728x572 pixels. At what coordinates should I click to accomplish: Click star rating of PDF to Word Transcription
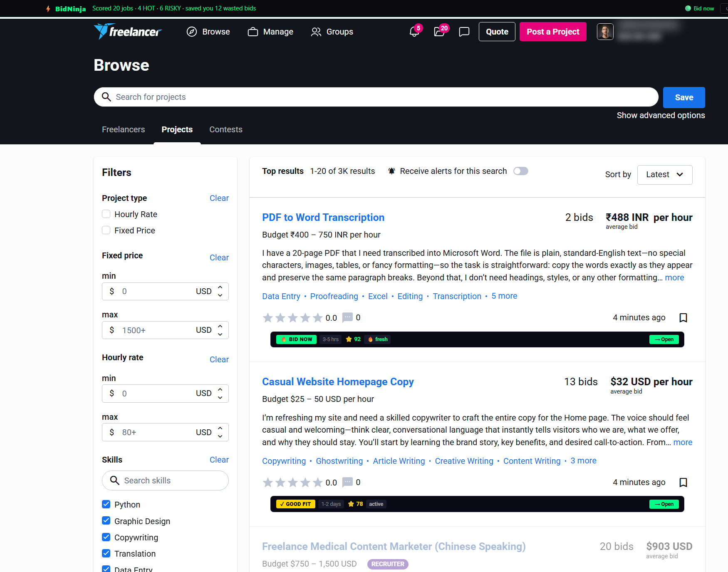click(293, 318)
